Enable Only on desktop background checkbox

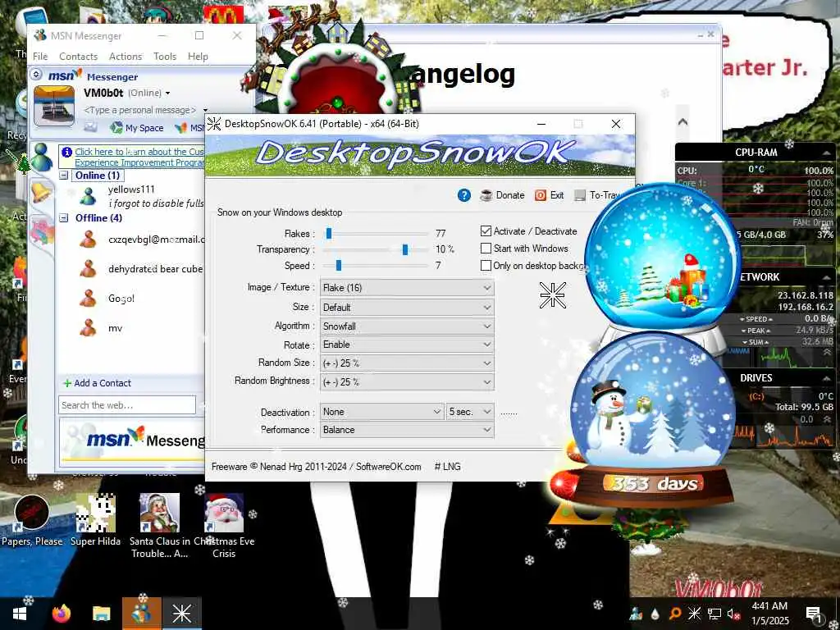[x=486, y=265]
